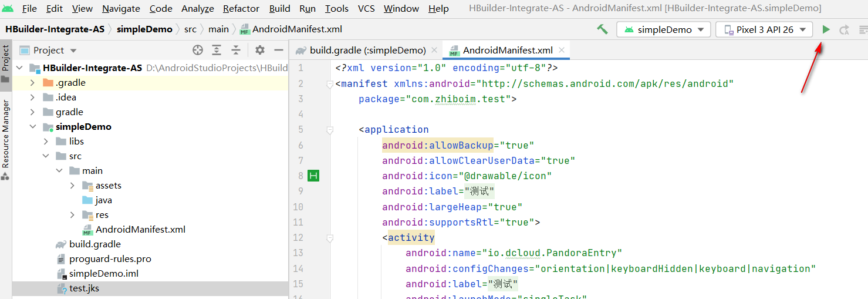Open the Tools menu
This screenshot has width=868, height=299.
click(337, 8)
